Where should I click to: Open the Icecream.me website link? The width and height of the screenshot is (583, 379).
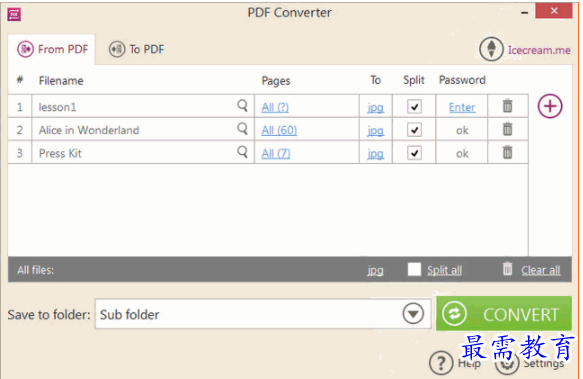pyautogui.click(x=539, y=50)
